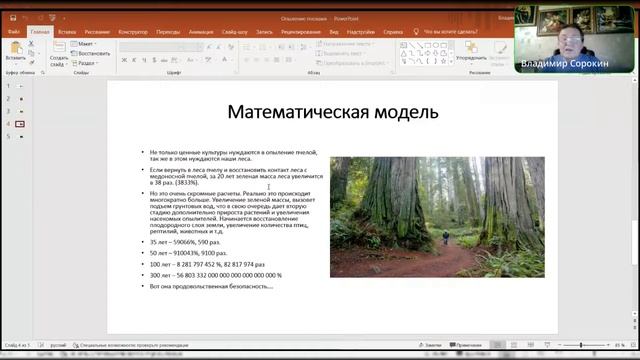640x360 pixels.
Task: Open font name combo box
Action: click(x=150, y=47)
